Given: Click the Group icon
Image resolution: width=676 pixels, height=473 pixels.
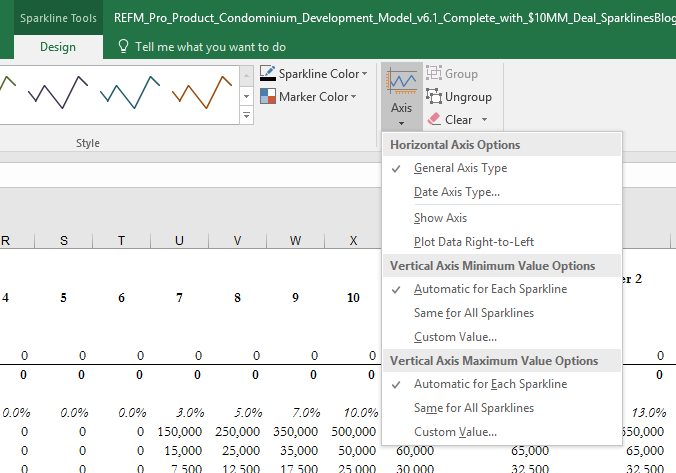Looking at the screenshot, I should pyautogui.click(x=434, y=73).
